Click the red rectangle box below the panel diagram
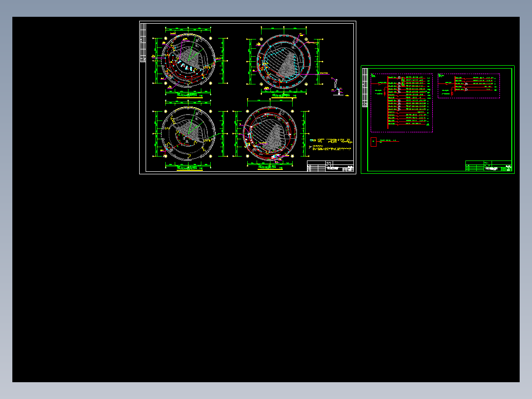Image resolution: width=532 pixels, height=399 pixels. pos(374,142)
